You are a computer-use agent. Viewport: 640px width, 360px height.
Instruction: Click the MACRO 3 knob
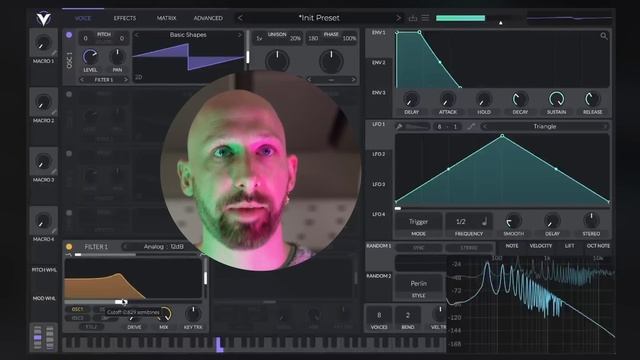tap(43, 162)
